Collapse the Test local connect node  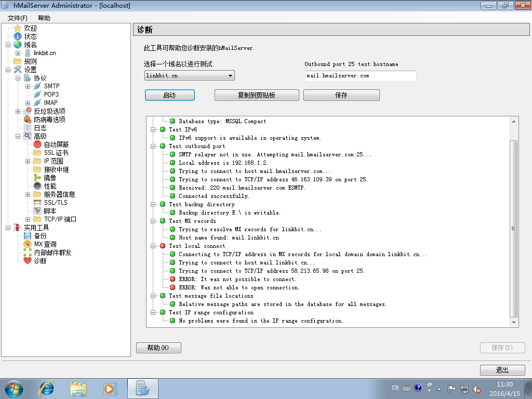153,246
